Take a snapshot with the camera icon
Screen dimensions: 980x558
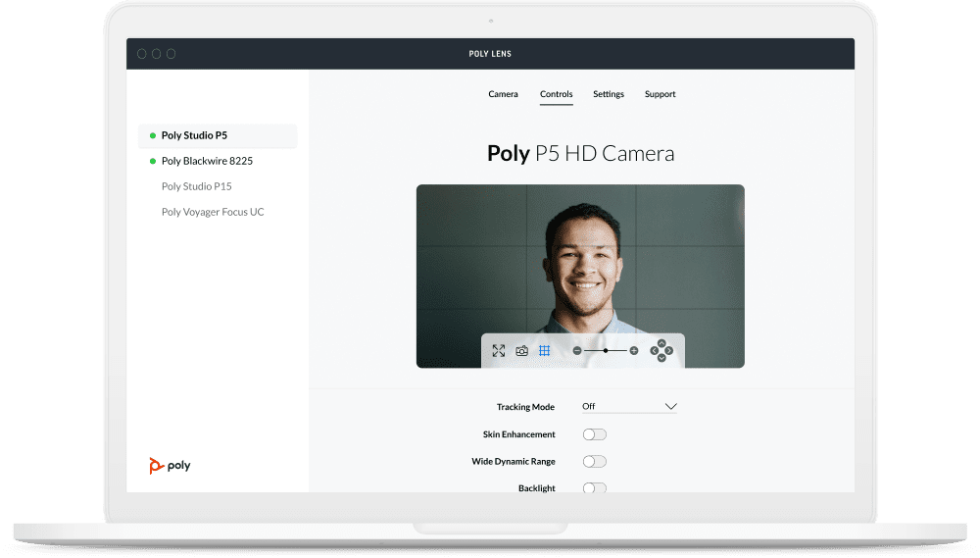click(522, 351)
